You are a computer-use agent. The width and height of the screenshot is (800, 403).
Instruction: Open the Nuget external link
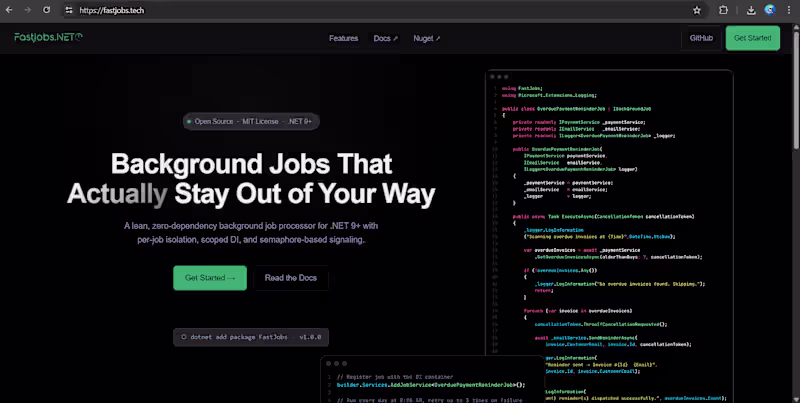click(427, 38)
